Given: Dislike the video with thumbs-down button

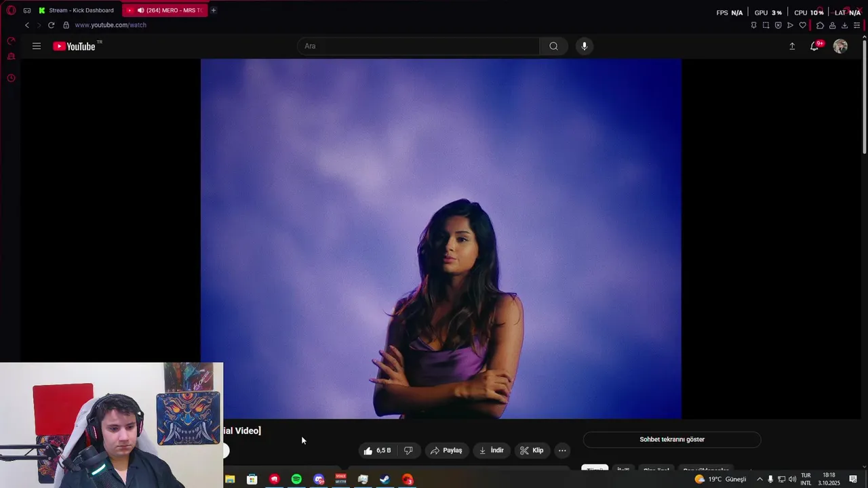Looking at the screenshot, I should click(408, 450).
